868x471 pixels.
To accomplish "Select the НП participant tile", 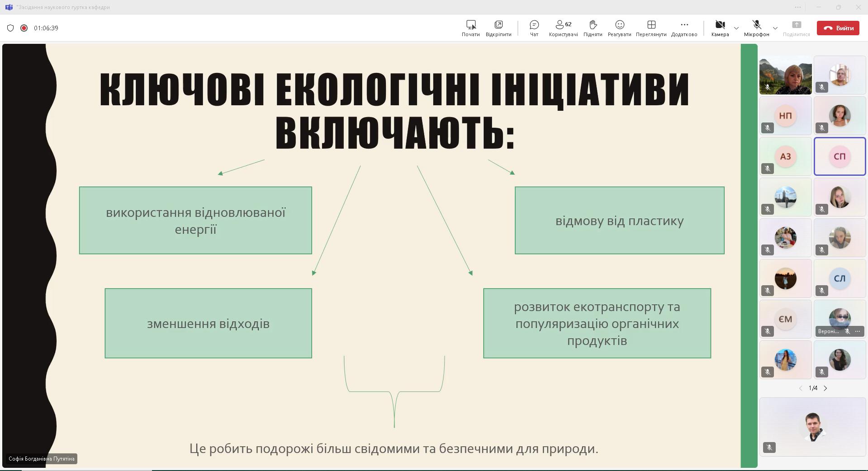I will click(x=786, y=116).
